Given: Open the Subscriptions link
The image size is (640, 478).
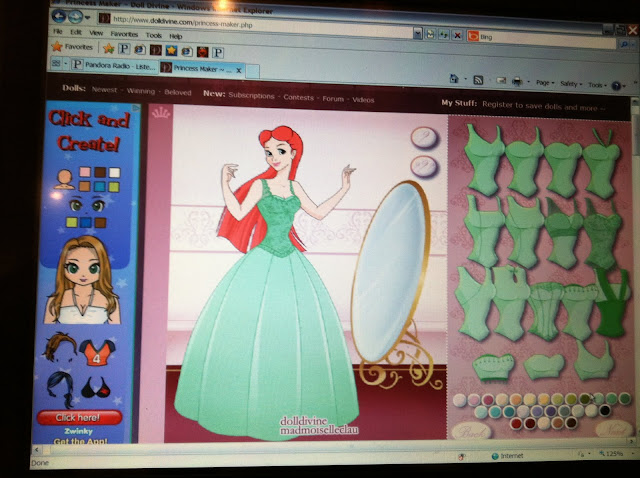Looking at the screenshot, I should click(251, 96).
